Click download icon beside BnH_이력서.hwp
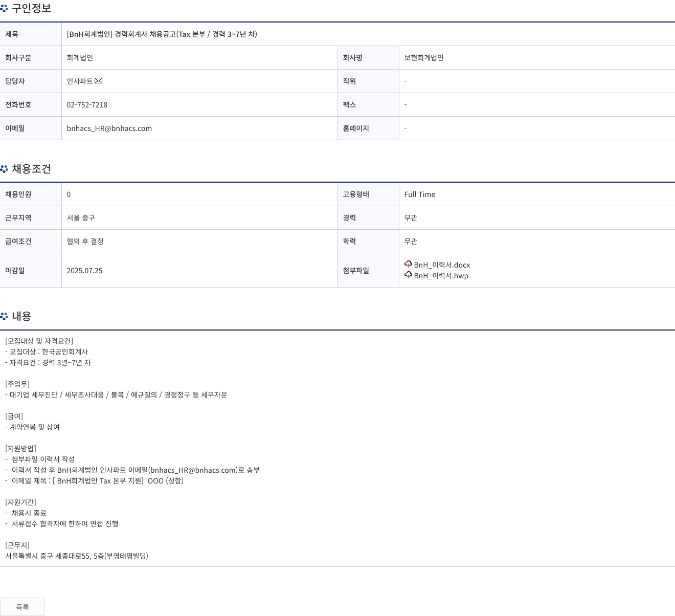This screenshot has height=616, width=675. (x=408, y=275)
